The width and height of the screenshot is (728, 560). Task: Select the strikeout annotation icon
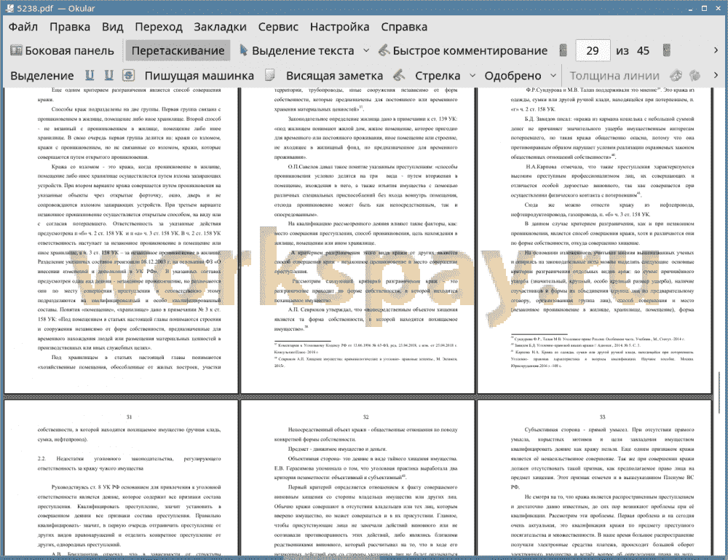tap(128, 75)
